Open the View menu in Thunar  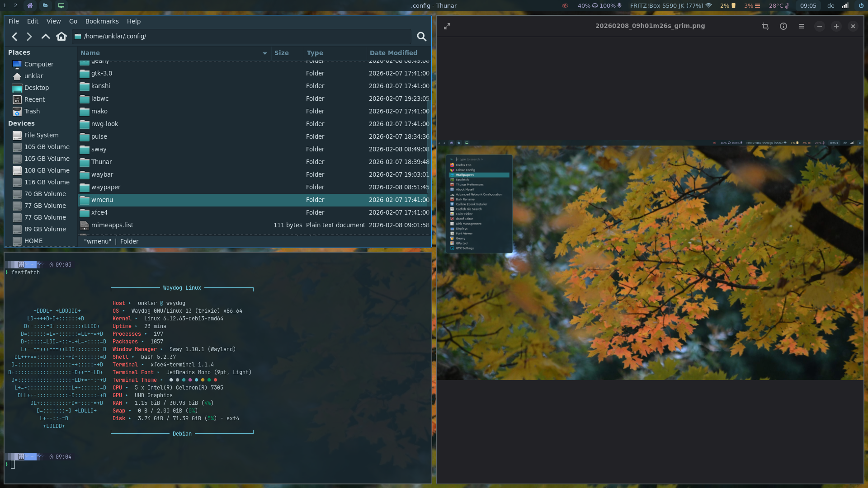point(53,21)
